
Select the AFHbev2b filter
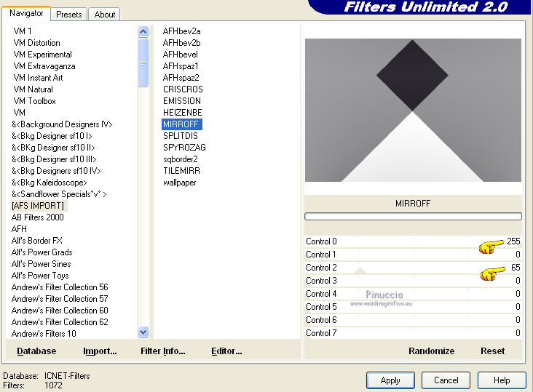pyautogui.click(x=181, y=43)
